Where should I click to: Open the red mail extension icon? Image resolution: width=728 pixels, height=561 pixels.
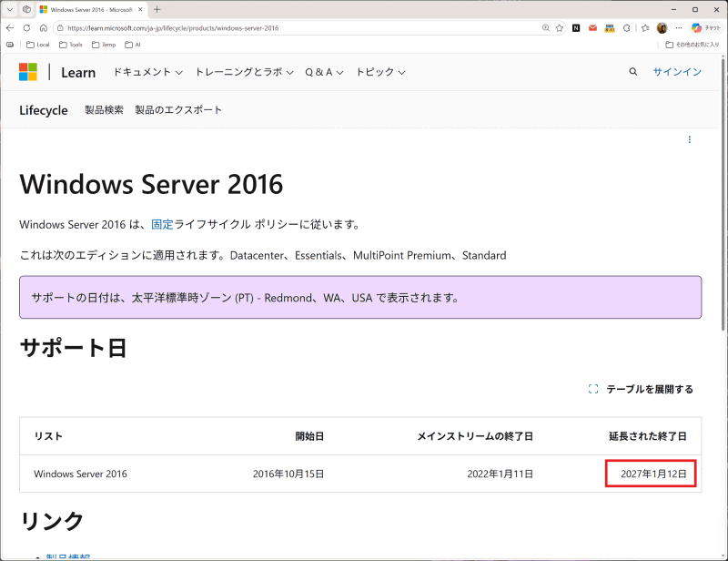click(593, 28)
